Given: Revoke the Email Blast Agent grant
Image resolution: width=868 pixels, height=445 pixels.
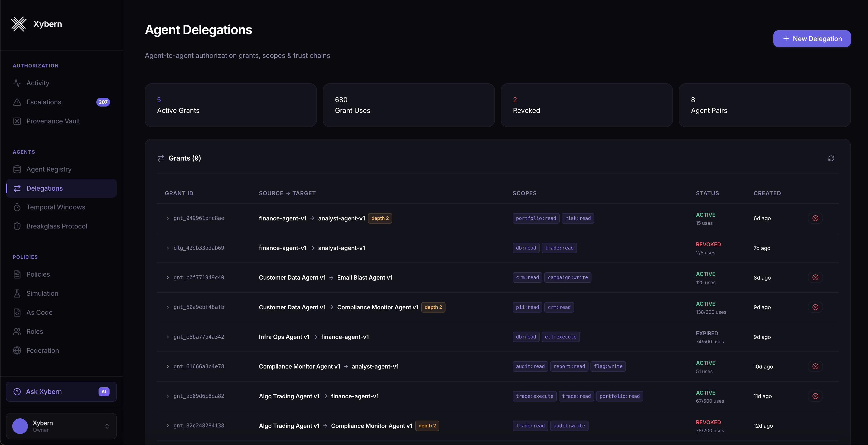Looking at the screenshot, I should coord(815,278).
